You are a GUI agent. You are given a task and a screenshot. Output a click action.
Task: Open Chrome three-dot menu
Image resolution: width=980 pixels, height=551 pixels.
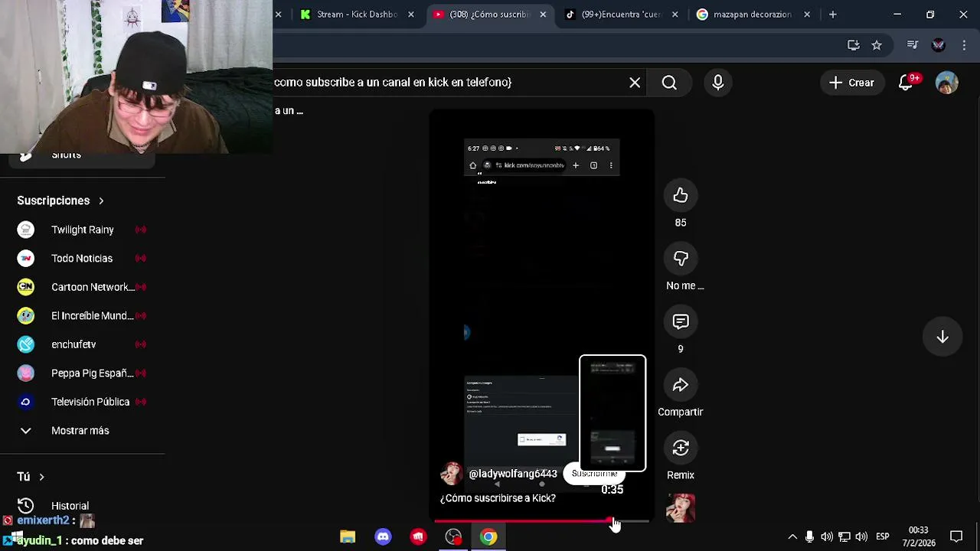pos(964,45)
